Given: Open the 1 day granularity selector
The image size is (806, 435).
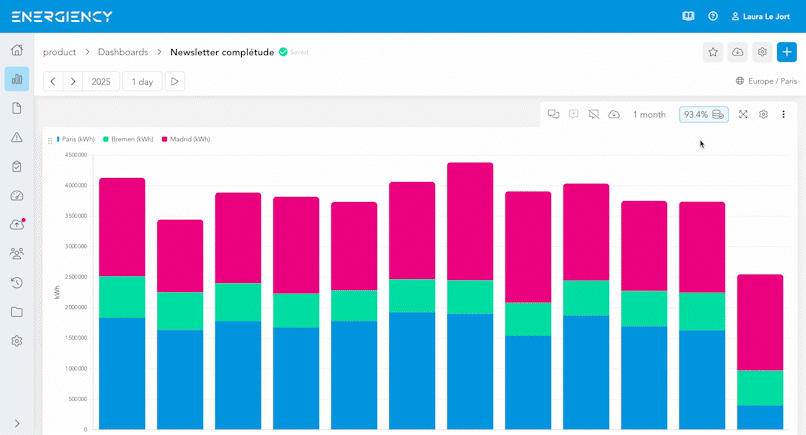Looking at the screenshot, I should tap(142, 81).
